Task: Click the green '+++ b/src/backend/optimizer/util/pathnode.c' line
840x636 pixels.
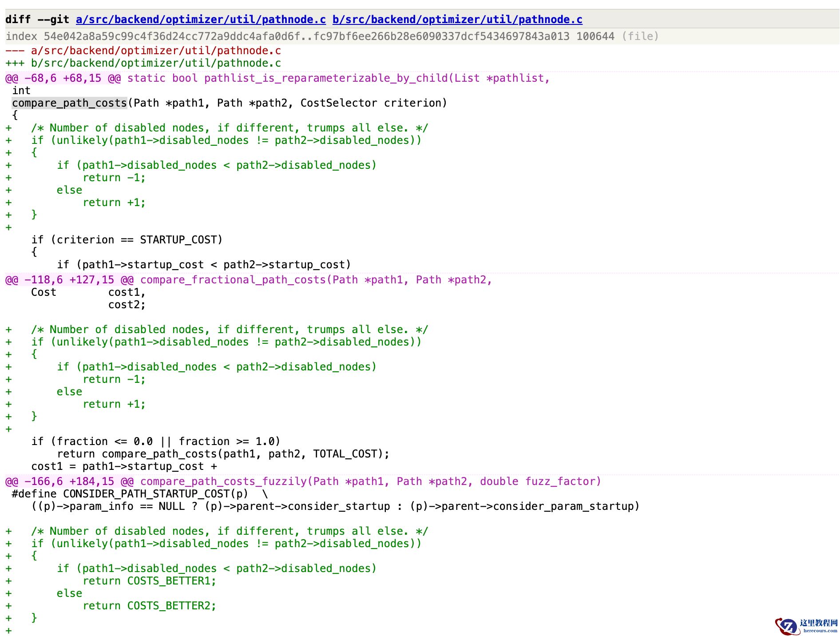Action: 143,63
